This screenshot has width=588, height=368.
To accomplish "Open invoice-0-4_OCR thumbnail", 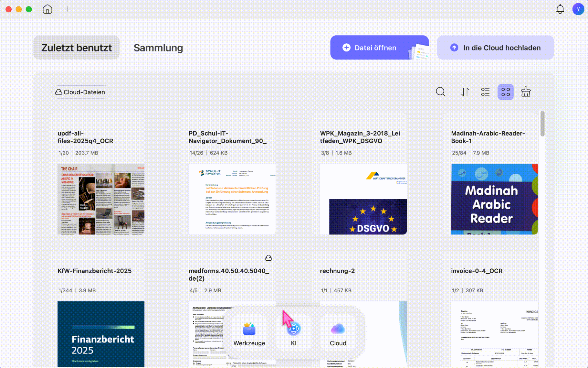I will point(494,334).
